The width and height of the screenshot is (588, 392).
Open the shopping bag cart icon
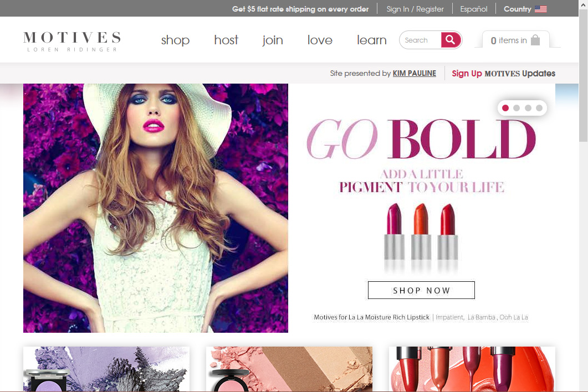pos(535,40)
